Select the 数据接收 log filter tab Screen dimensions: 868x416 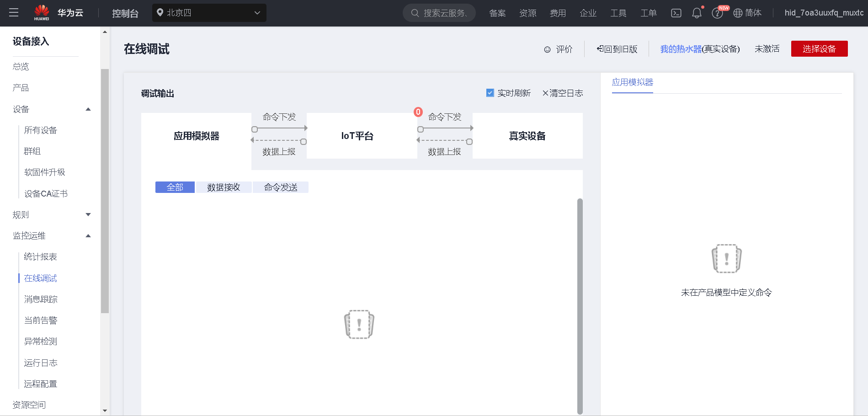coord(224,187)
